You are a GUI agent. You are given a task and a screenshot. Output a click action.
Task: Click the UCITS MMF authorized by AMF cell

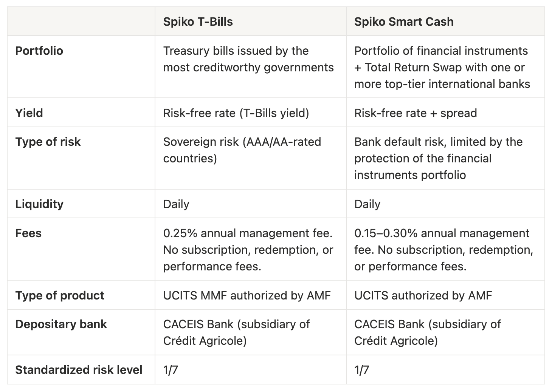click(x=247, y=295)
